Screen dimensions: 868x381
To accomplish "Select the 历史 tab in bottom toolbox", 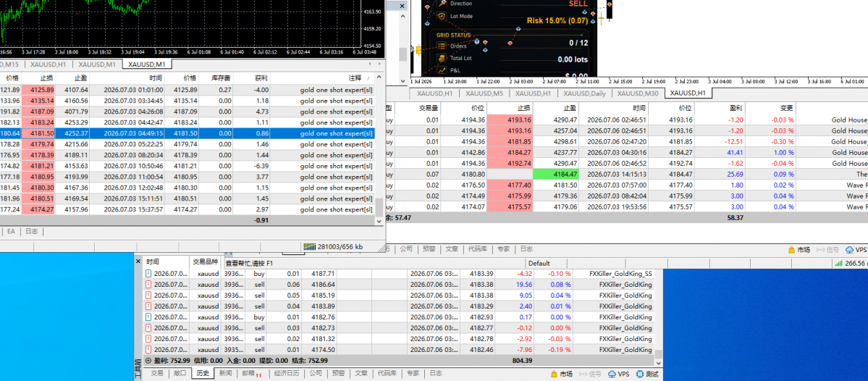I will [x=203, y=373].
